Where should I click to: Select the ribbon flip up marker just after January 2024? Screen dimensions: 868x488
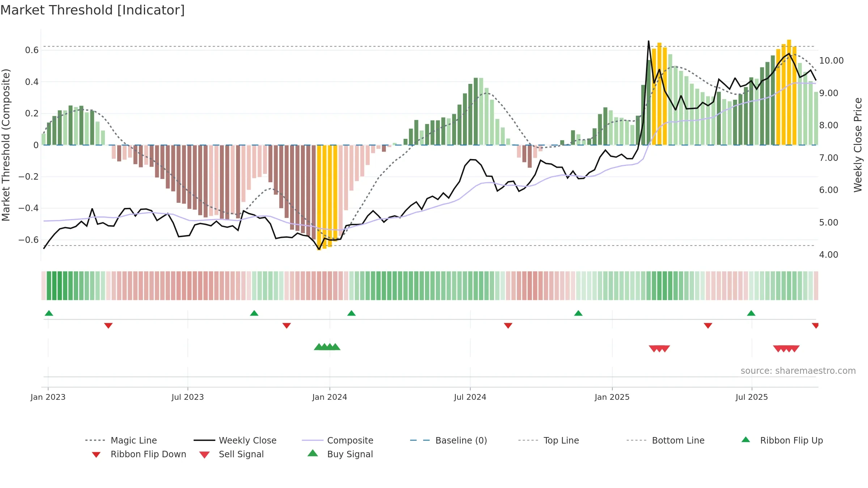352,313
